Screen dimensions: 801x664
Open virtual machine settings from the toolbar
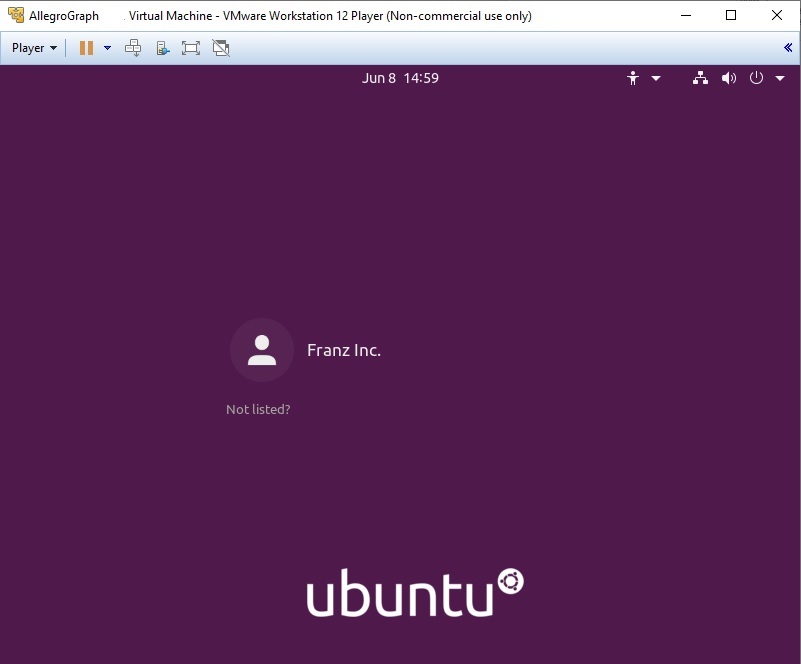pos(162,47)
